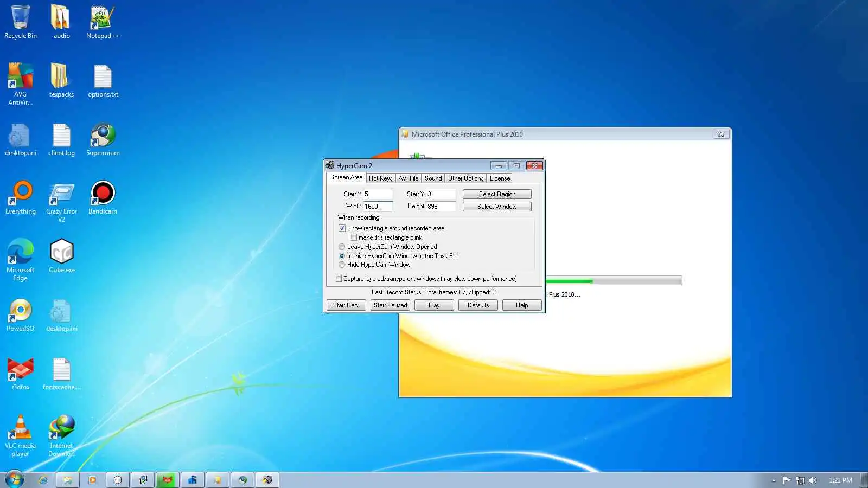868x488 pixels.
Task: Select the VLC media player shortcut
Action: click(21, 435)
